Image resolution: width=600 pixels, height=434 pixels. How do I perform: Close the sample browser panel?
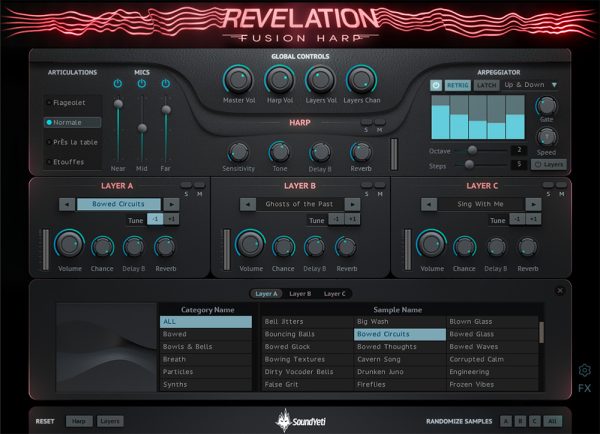(559, 291)
